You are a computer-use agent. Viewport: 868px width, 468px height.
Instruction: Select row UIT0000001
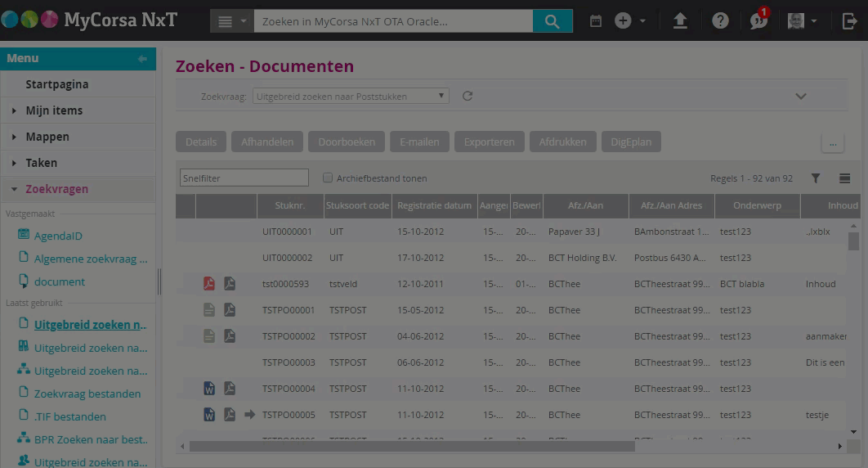(511, 231)
